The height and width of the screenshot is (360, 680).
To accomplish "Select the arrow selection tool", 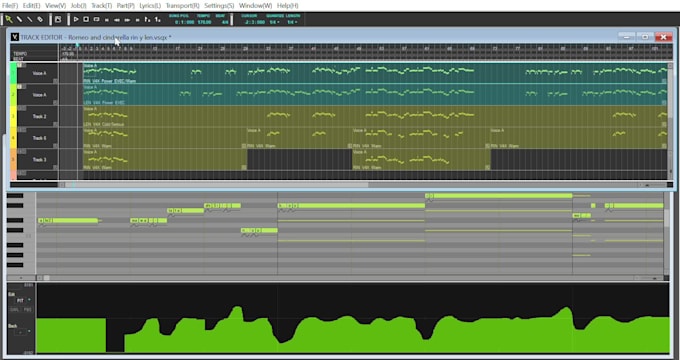I will pyautogui.click(x=9, y=19).
